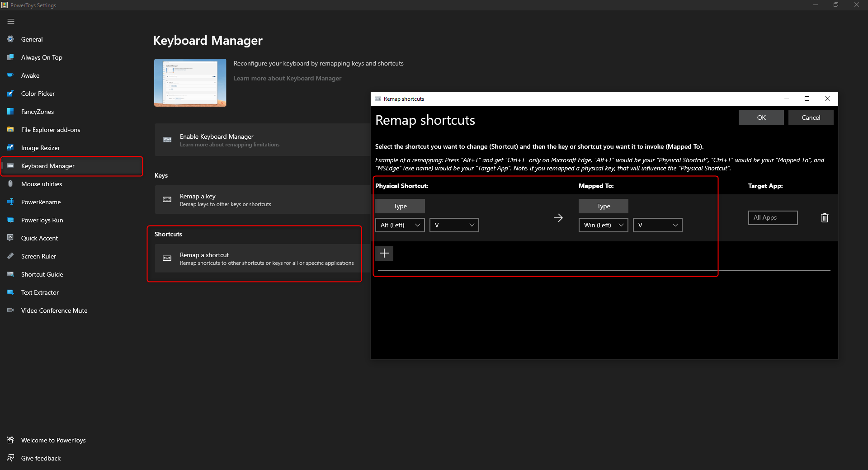Screen dimensions: 868x470
Task: Click the Remap a key keyboard icon
Action: tap(167, 200)
